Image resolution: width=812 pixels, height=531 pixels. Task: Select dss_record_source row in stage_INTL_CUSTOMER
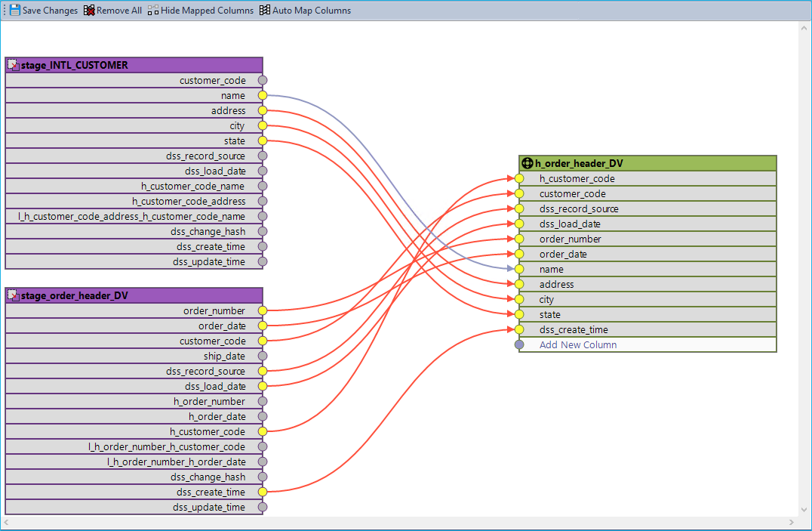pos(134,156)
